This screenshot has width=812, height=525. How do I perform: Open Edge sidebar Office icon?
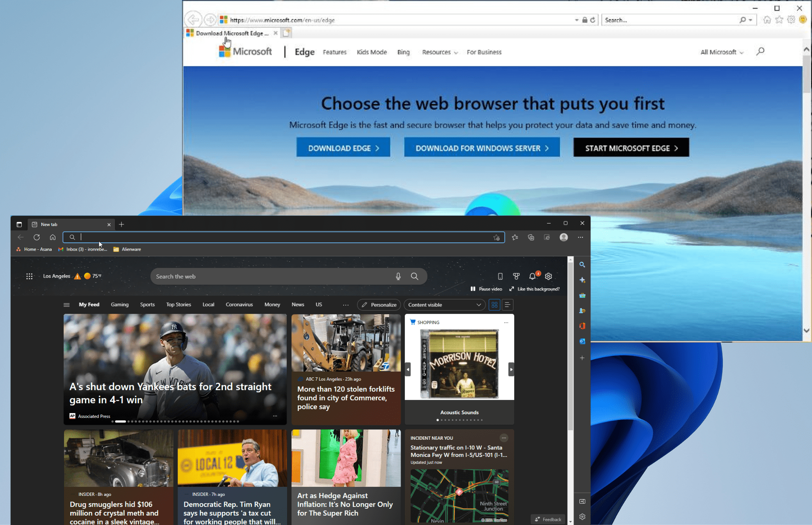click(x=582, y=326)
